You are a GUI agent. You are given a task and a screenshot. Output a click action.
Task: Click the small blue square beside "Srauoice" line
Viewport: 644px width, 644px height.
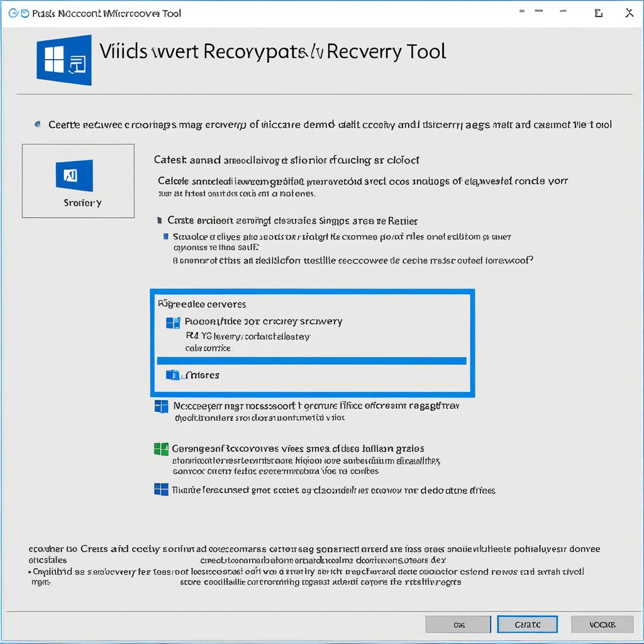coord(166,236)
